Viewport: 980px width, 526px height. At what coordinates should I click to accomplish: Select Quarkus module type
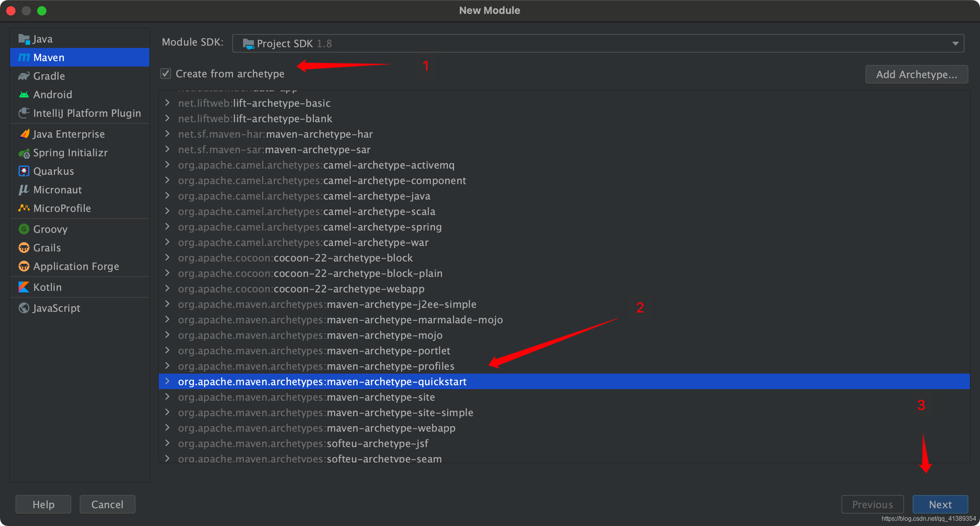(80, 171)
